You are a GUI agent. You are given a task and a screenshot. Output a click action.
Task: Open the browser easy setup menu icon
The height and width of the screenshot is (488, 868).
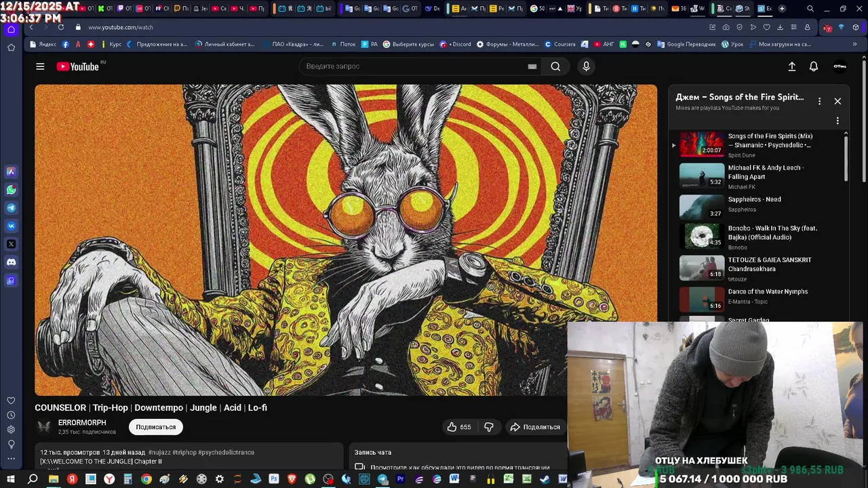(x=793, y=27)
